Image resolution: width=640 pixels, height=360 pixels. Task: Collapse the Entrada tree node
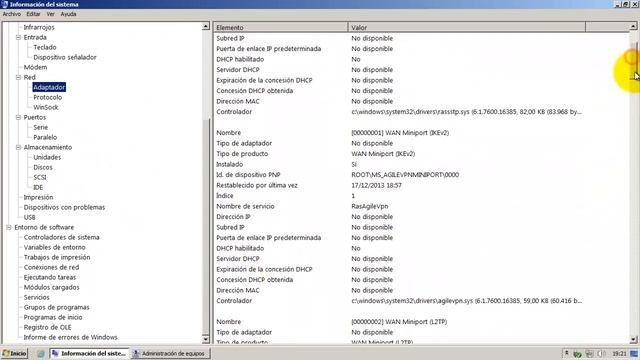[18, 37]
